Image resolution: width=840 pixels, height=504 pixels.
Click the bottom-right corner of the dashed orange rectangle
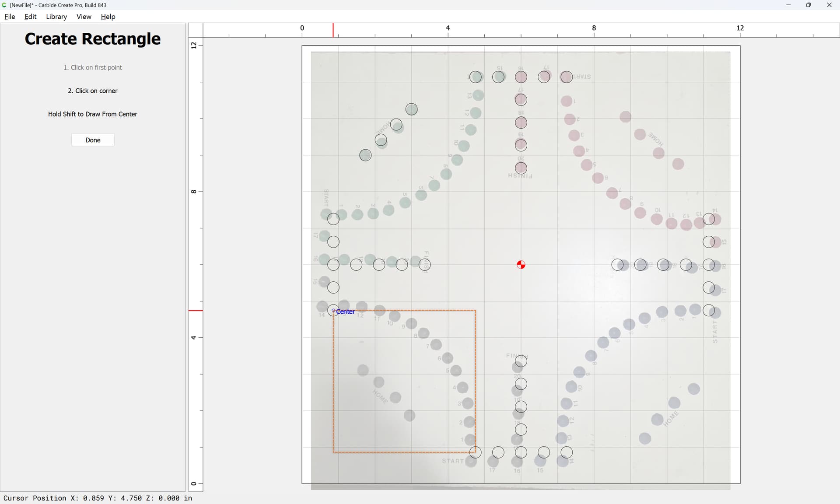point(476,452)
